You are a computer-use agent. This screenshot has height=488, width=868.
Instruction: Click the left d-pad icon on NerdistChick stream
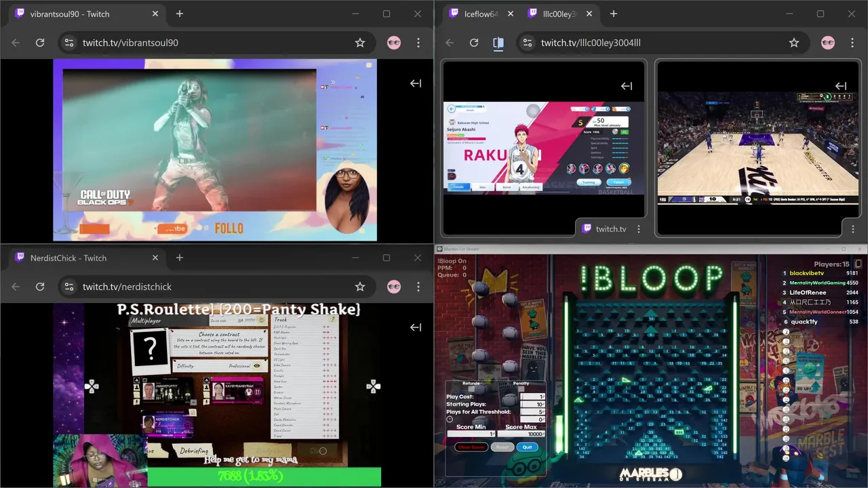click(x=91, y=386)
